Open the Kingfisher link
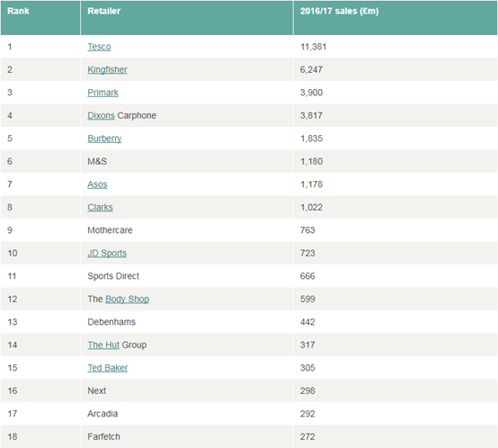The image size is (498, 448). [x=107, y=69]
